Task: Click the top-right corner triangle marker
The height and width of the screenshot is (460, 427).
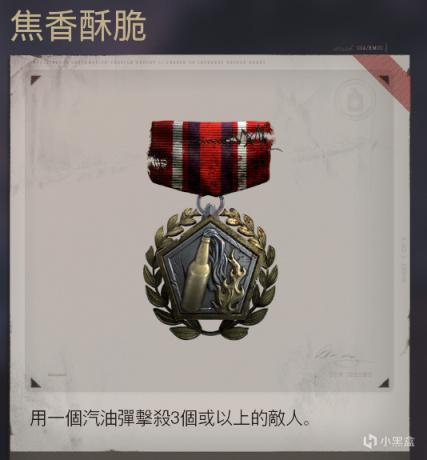Action: click(384, 80)
